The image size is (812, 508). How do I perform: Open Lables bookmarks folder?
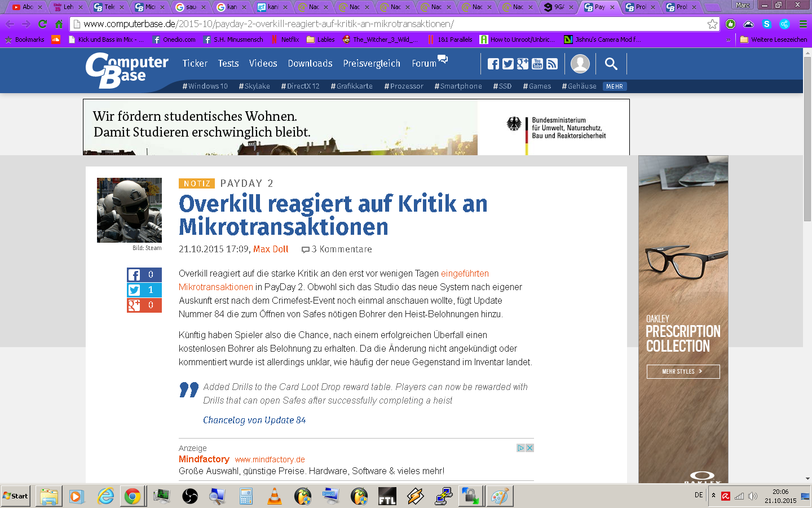pos(321,40)
